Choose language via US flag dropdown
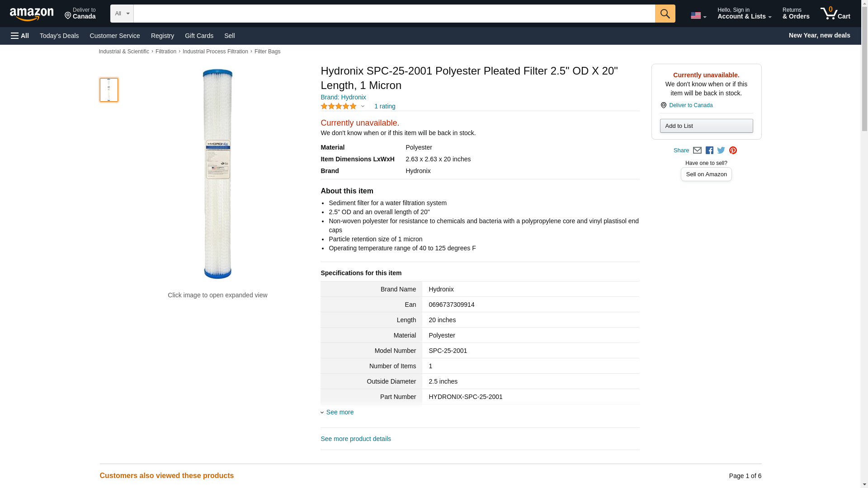868x488 pixels. point(698,15)
